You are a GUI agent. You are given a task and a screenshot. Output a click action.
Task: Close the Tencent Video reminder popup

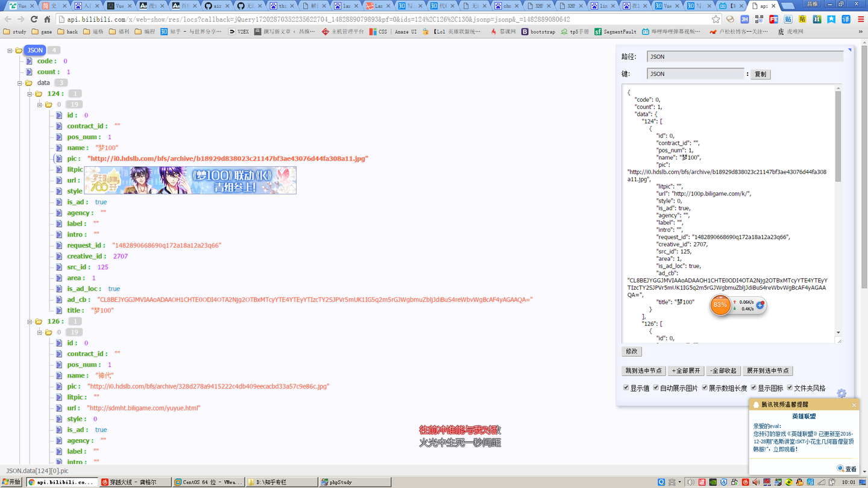pos(854,405)
